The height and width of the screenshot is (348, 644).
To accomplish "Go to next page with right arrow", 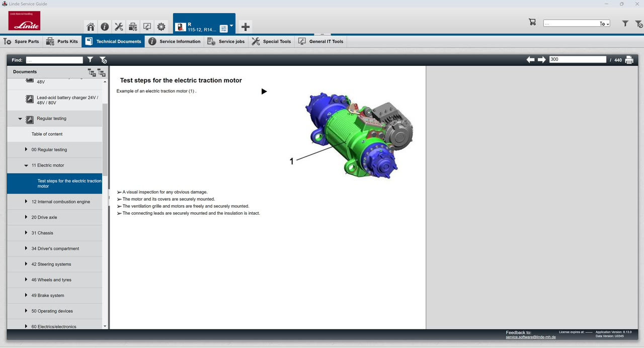I will 542,60.
